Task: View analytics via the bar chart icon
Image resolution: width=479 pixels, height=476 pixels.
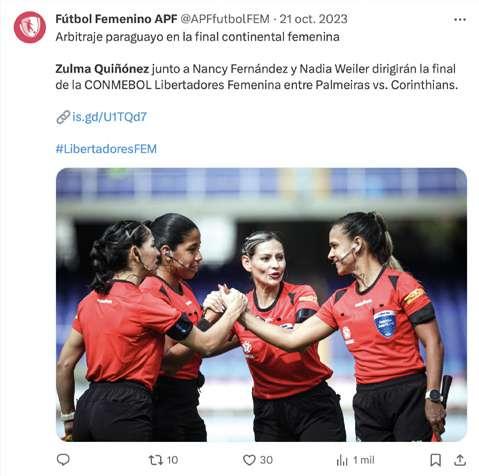Action: [342, 460]
